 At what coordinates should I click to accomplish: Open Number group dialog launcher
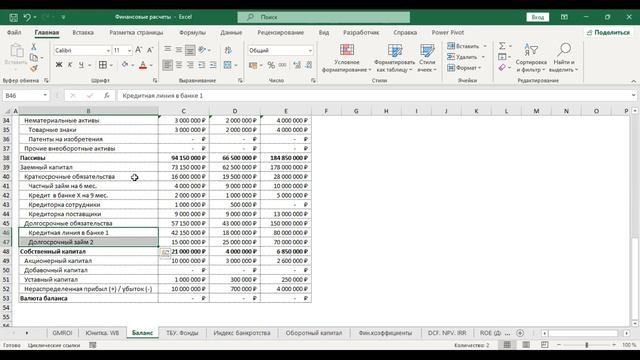pyautogui.click(x=313, y=81)
